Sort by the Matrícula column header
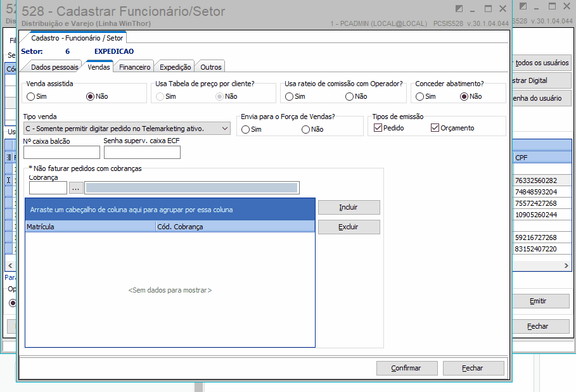 [x=91, y=227]
